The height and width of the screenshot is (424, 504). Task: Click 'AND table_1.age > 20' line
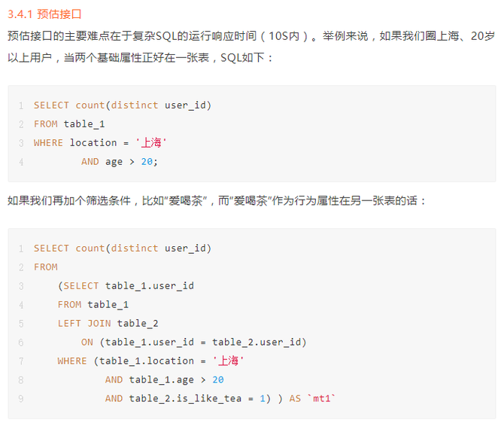coord(164,380)
